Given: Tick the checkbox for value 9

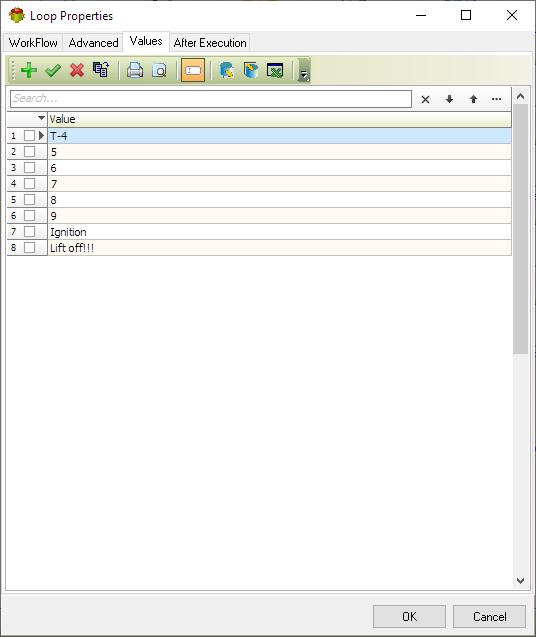Looking at the screenshot, I should [x=29, y=215].
